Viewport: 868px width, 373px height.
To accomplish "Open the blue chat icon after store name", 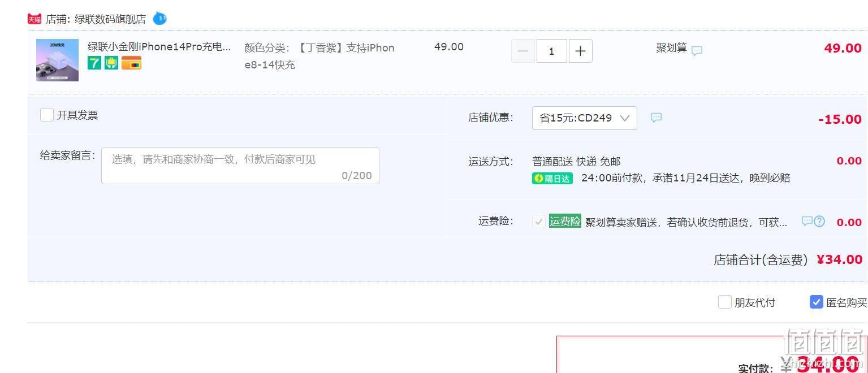I will [160, 19].
